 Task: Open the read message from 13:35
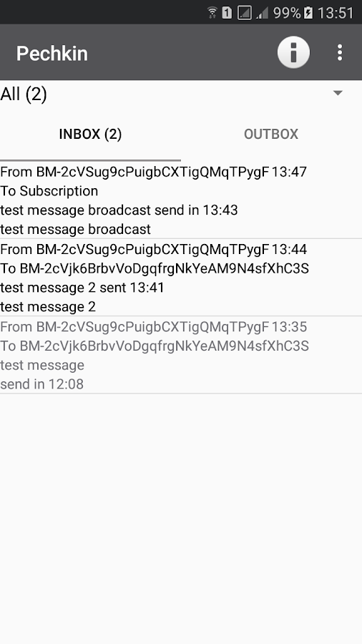[x=181, y=355]
